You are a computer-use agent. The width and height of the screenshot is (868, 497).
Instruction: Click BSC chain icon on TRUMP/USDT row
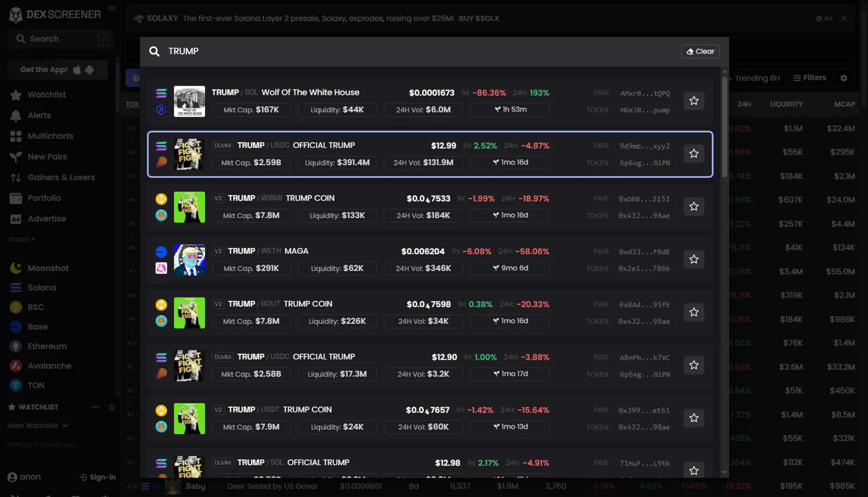coord(161,410)
